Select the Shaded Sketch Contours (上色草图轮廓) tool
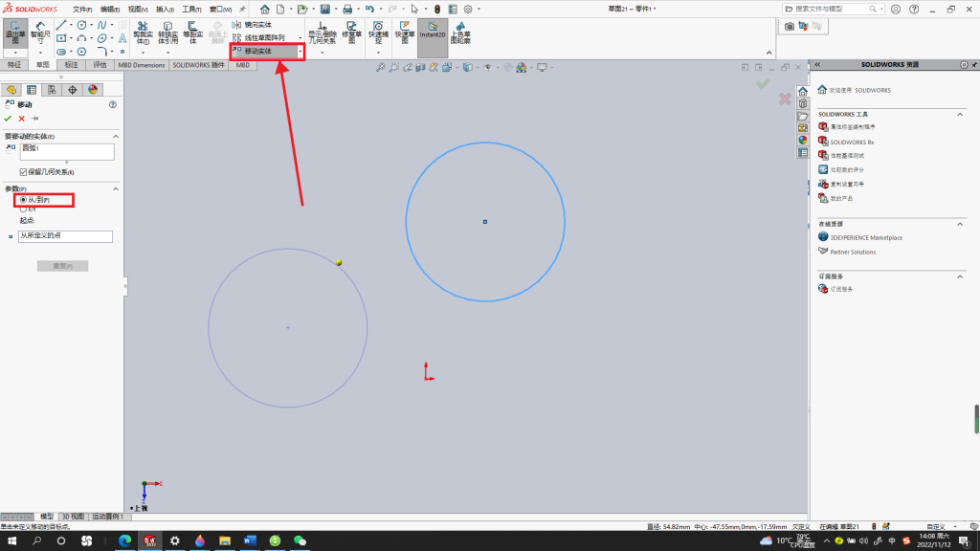The height and width of the screenshot is (551, 980). click(460, 33)
